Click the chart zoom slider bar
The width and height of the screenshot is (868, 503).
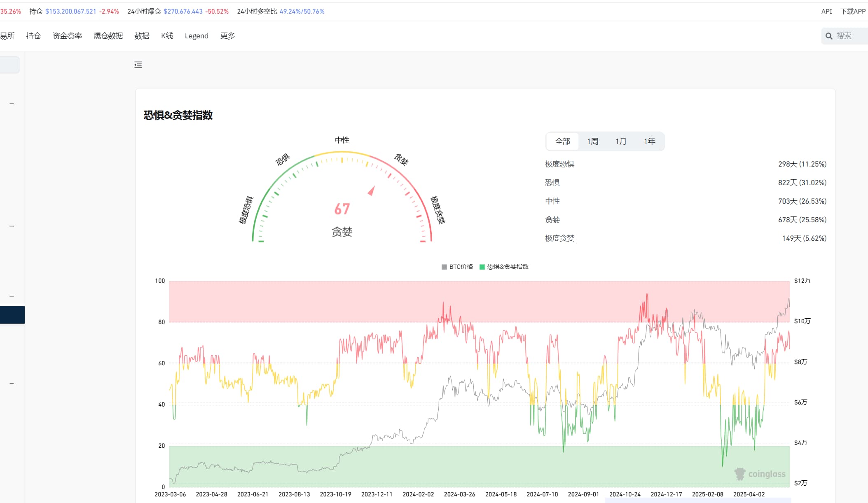697,500
